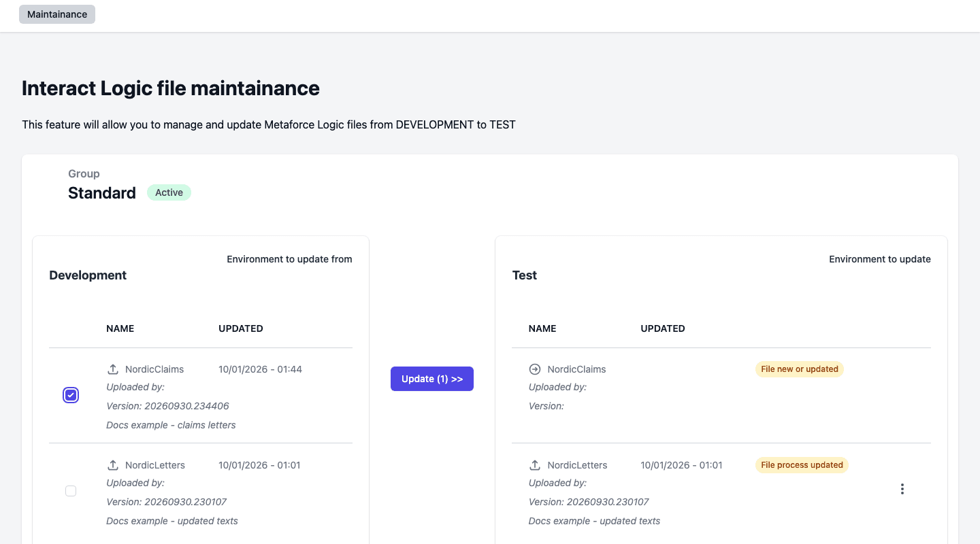Open the Maintainance tab
The height and width of the screenshot is (544, 980).
pyautogui.click(x=57, y=14)
